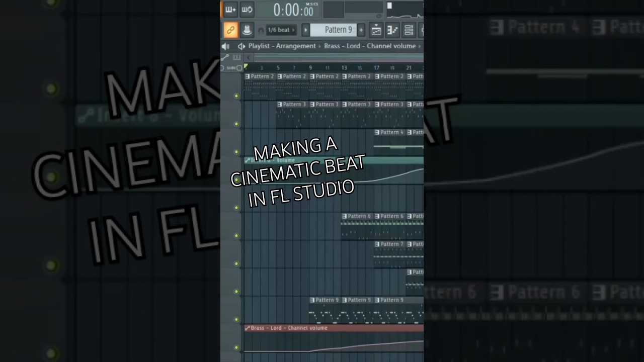The width and height of the screenshot is (644, 362).
Task: Jump to bar 5 on timeline ruler
Action: [x=278, y=68]
